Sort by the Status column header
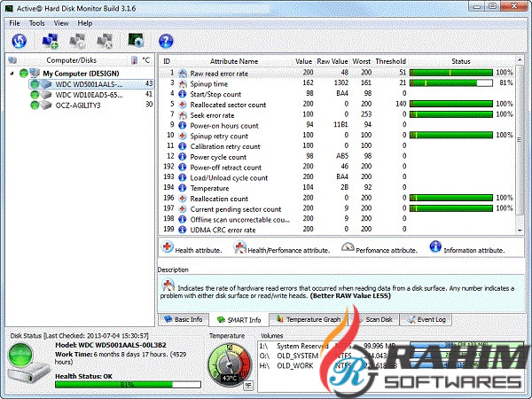Screen dimensions: 532x399 [461, 61]
